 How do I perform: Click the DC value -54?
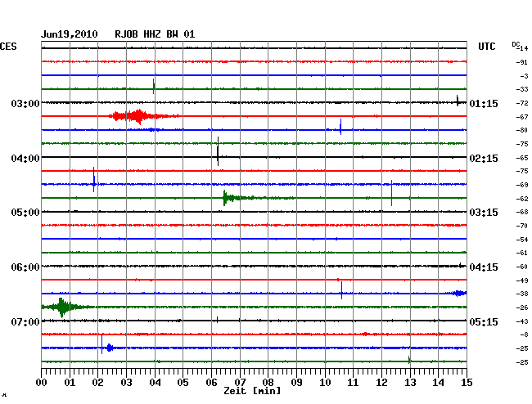(522, 240)
